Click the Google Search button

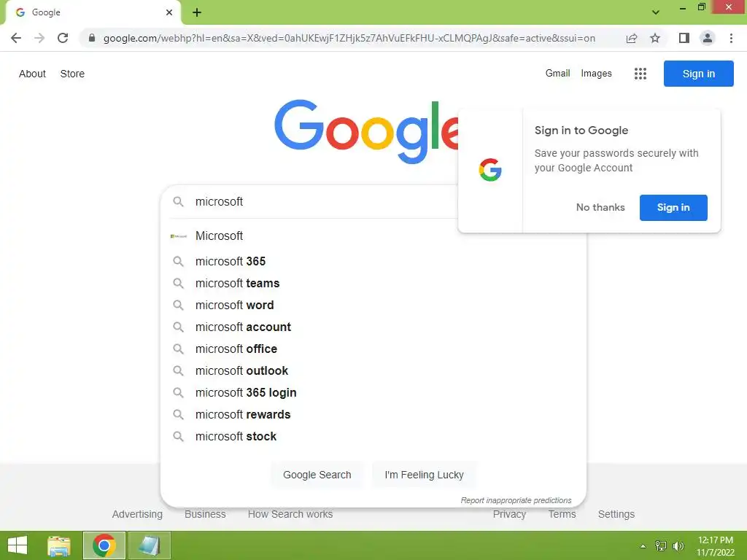317,475
